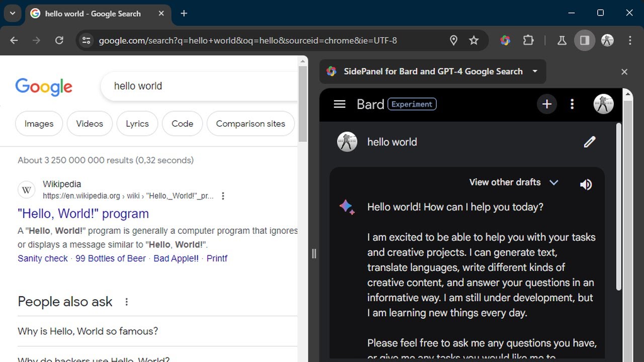Viewport: 644px width, 362px height.
Task: Select the Images search filter
Action: point(39,124)
